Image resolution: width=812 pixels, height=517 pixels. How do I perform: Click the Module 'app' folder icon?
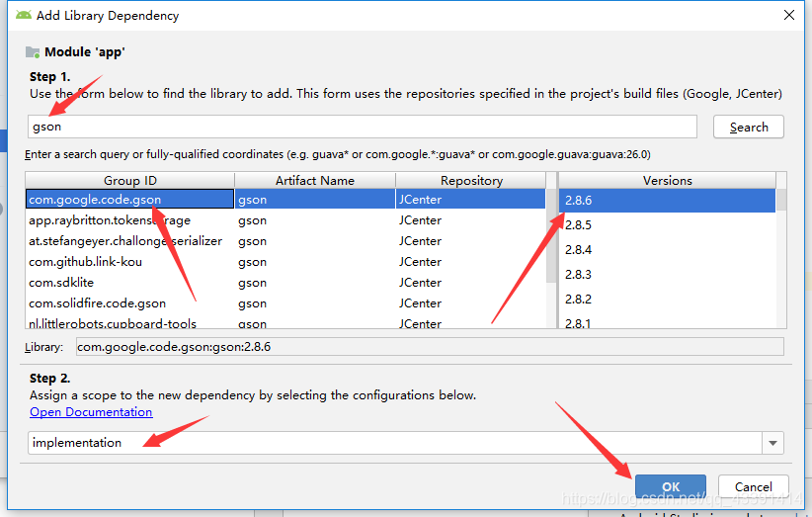[x=33, y=52]
